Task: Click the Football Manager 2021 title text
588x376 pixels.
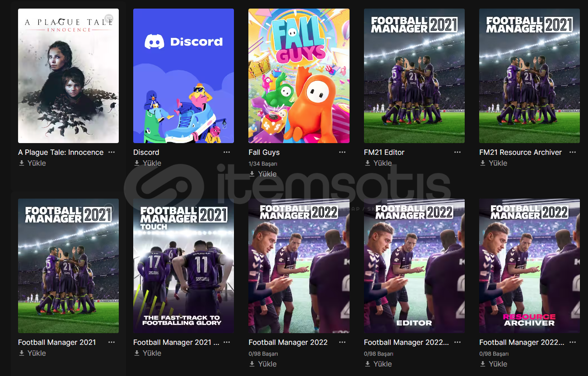Action: (57, 343)
